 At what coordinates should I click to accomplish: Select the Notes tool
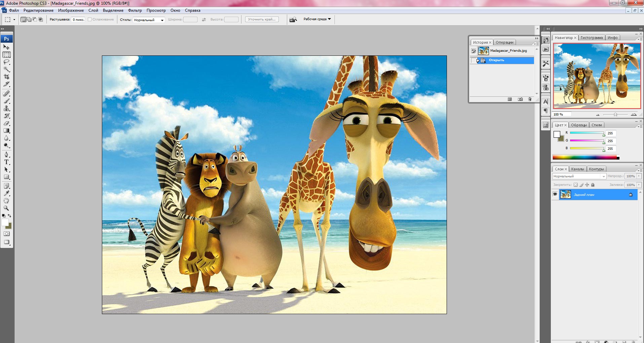coord(6,186)
